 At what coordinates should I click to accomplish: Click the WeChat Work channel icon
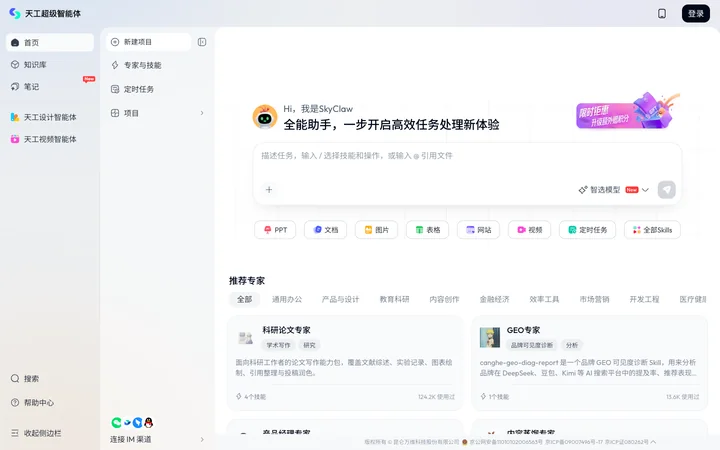[x=116, y=422]
